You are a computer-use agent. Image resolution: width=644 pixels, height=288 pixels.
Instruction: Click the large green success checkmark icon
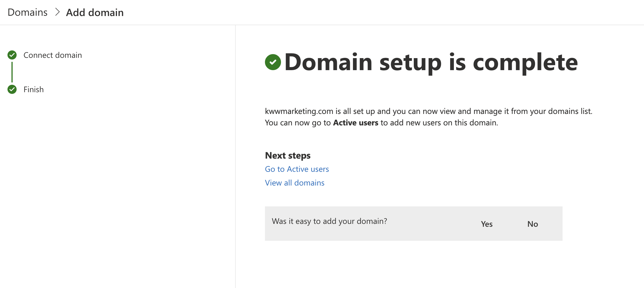(x=273, y=62)
